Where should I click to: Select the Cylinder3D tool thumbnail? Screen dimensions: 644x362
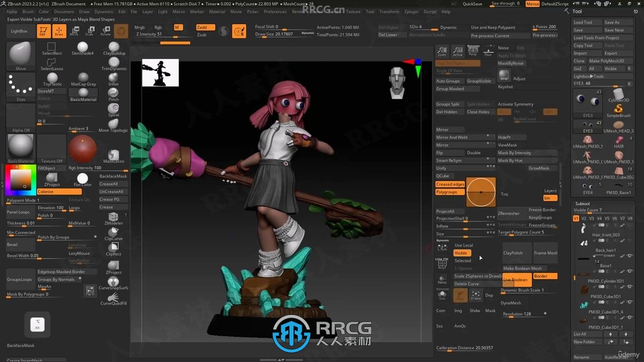click(618, 95)
